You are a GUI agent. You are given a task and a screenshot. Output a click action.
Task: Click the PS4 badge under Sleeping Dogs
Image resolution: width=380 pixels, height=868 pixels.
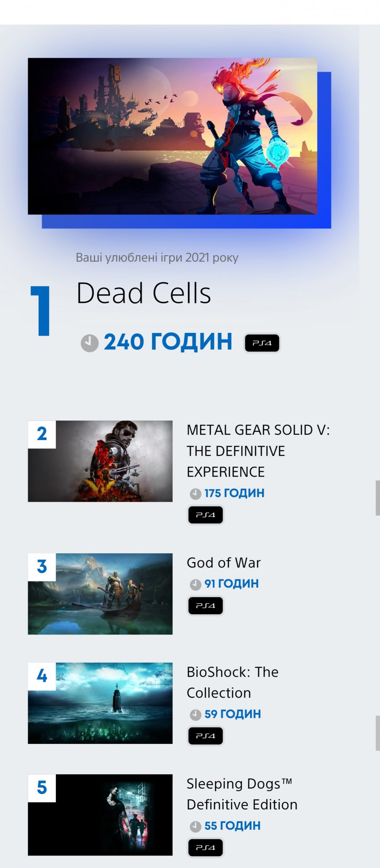point(206,847)
